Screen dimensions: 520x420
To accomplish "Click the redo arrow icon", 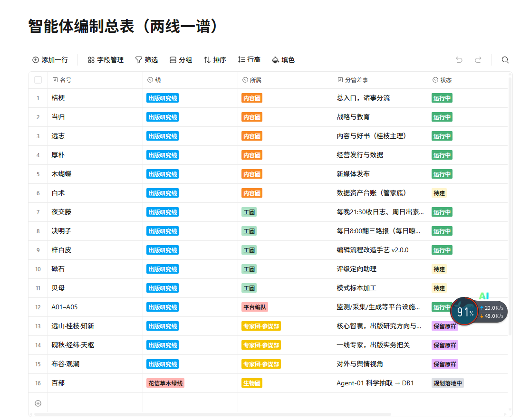I will pos(478,60).
